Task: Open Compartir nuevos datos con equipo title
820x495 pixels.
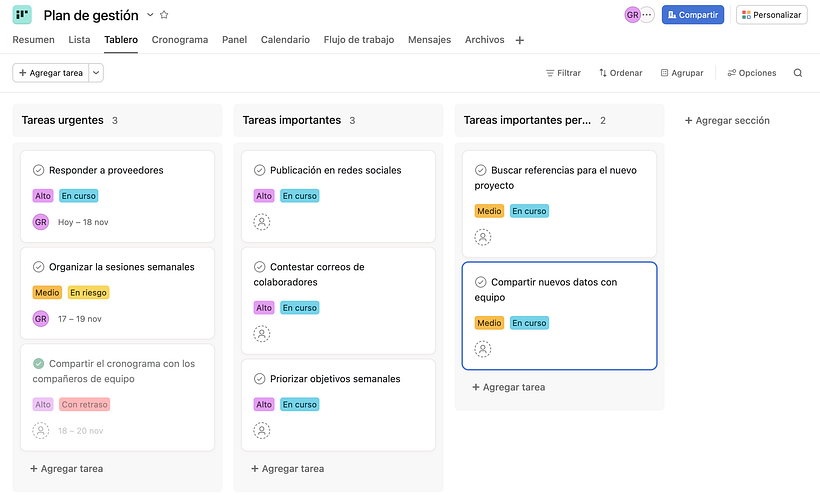Action: [x=545, y=290]
